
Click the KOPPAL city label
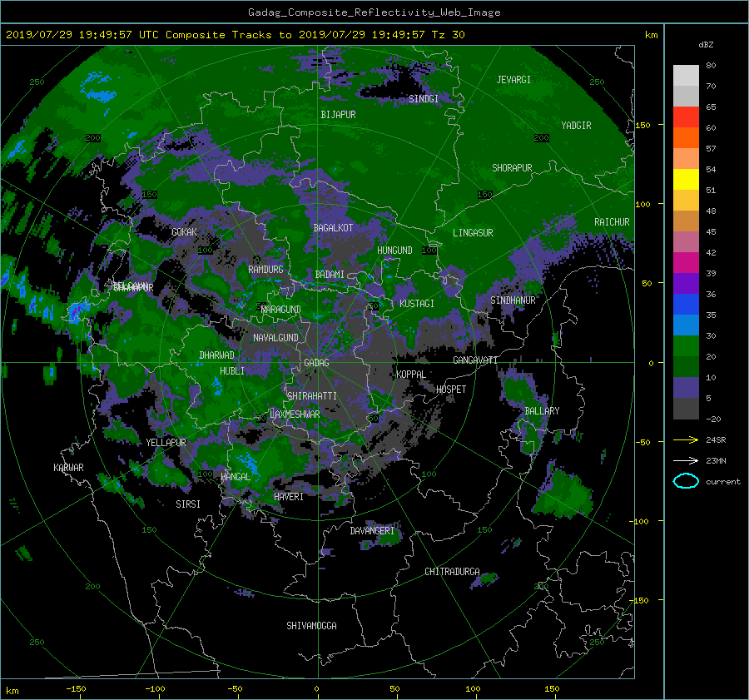pyautogui.click(x=411, y=375)
